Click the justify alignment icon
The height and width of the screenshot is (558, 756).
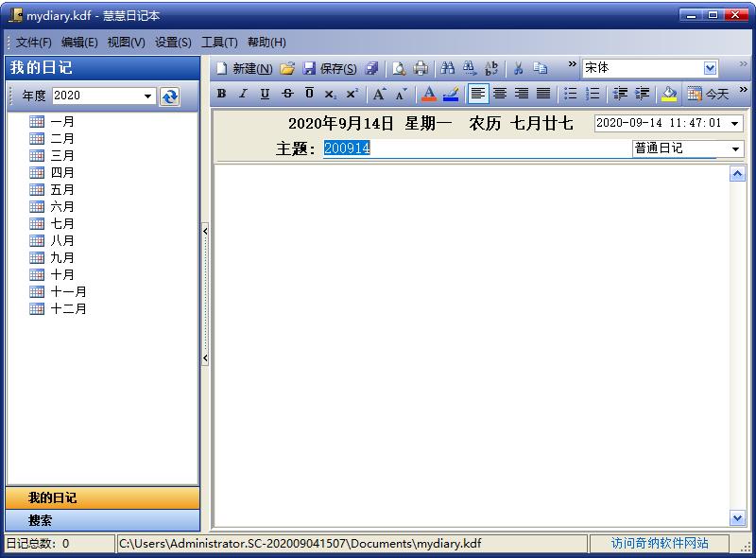543,94
